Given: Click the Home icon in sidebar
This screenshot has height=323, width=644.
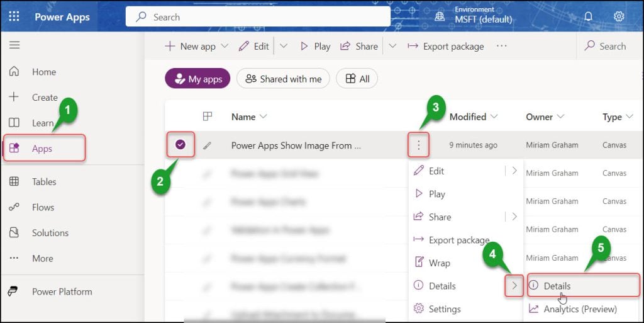Looking at the screenshot, I should coord(14,72).
